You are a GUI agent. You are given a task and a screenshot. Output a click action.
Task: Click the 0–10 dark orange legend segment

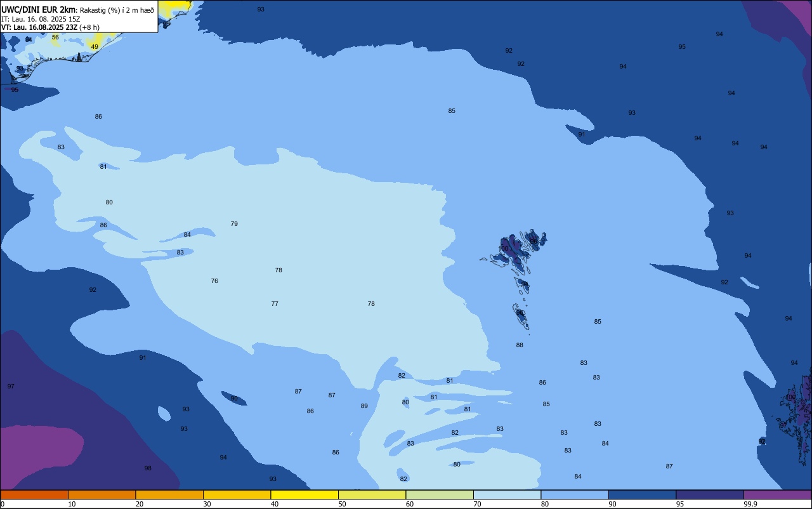[x=34, y=494]
